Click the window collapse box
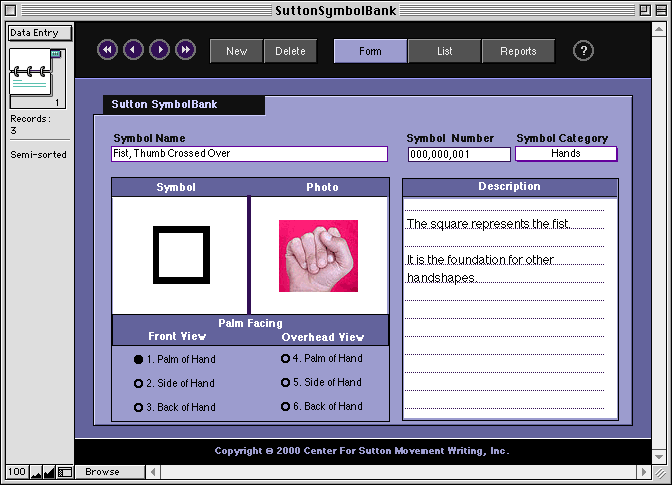 click(x=661, y=10)
